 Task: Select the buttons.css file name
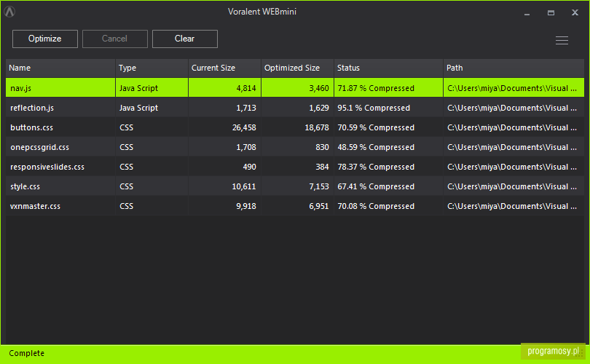pyautogui.click(x=31, y=127)
